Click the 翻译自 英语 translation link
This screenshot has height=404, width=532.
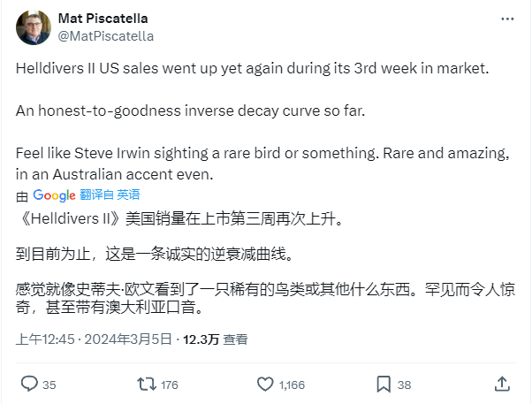pyautogui.click(x=110, y=195)
